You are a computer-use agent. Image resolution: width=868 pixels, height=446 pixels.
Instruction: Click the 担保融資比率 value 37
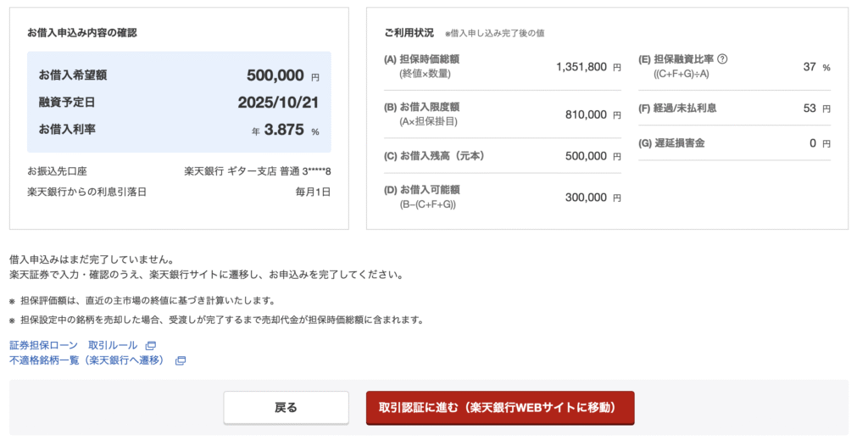click(809, 66)
